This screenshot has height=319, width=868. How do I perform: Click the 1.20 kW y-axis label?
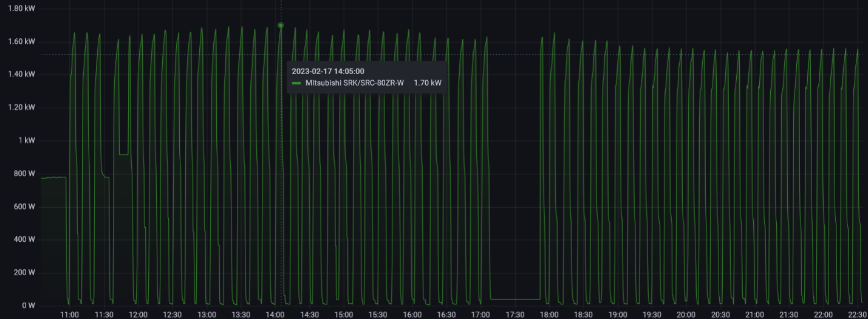[x=21, y=108]
